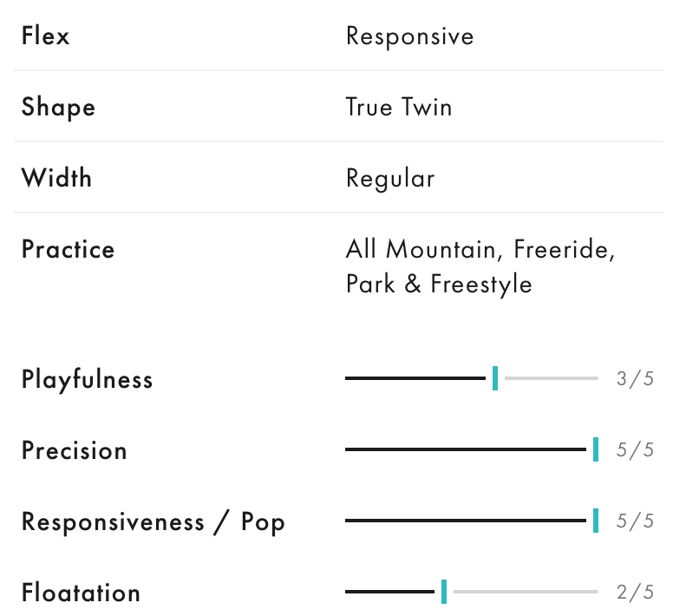This screenshot has height=616, width=699.
Task: Click the Playfulness slider teal marker
Action: (x=495, y=378)
